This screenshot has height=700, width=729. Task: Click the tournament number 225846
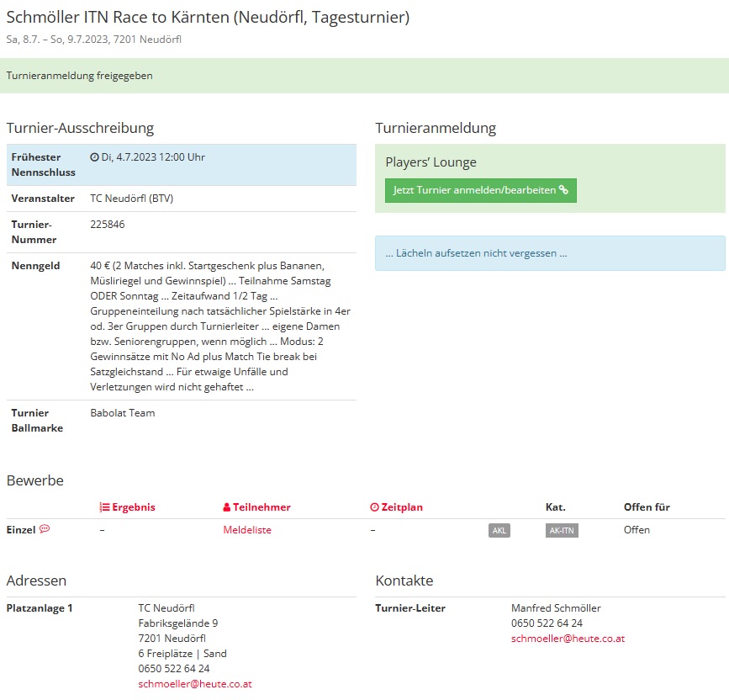108,224
